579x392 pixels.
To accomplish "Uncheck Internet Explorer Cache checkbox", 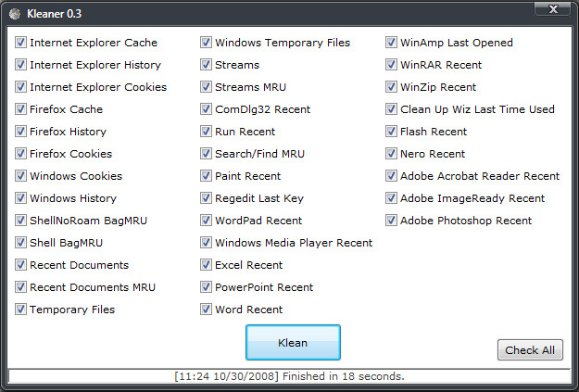I will point(20,42).
